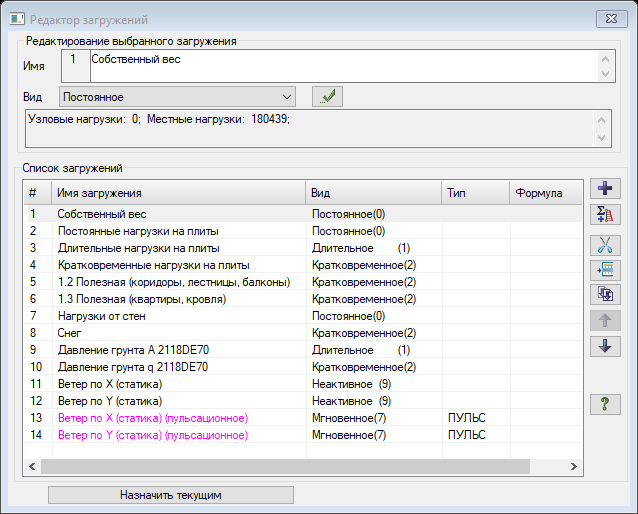This screenshot has width=638, height=514.
Task: Select row Давление грунта A 2118DE70
Action: [303, 350]
